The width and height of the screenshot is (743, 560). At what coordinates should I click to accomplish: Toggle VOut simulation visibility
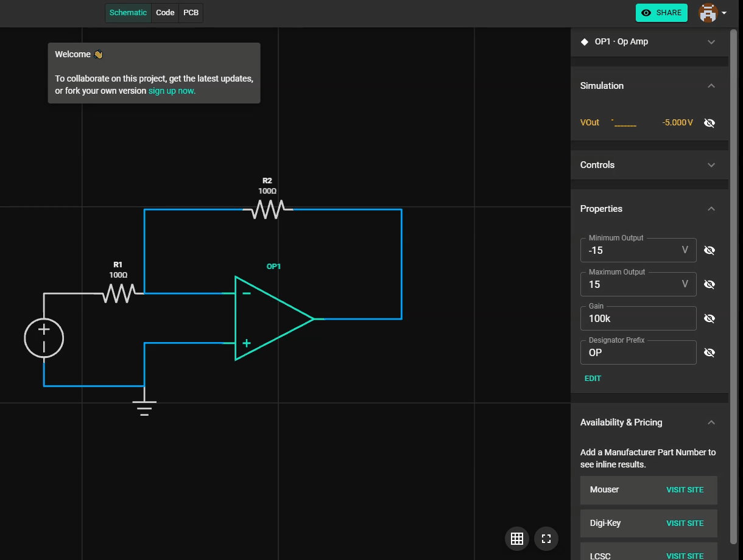point(709,123)
